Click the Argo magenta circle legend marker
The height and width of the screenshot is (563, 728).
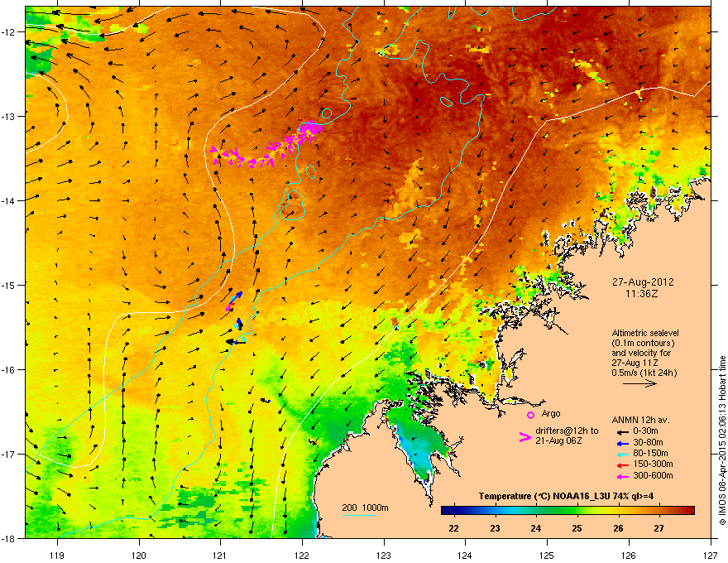(530, 415)
